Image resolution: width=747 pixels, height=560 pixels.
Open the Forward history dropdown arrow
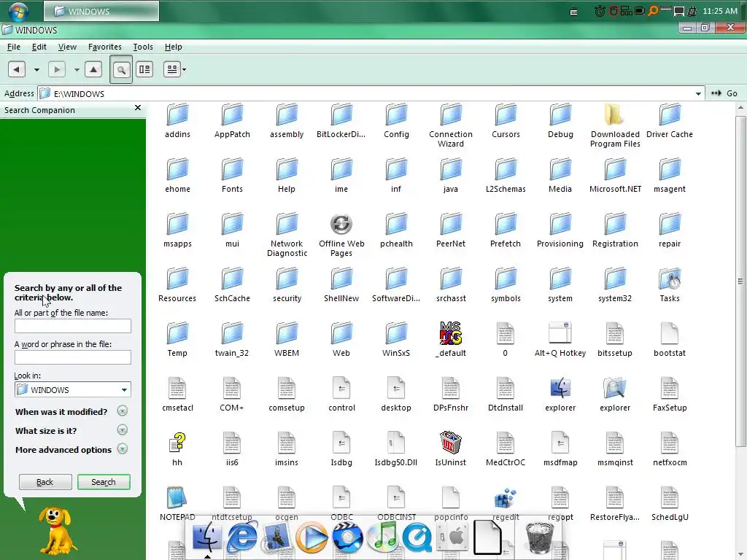tap(77, 70)
